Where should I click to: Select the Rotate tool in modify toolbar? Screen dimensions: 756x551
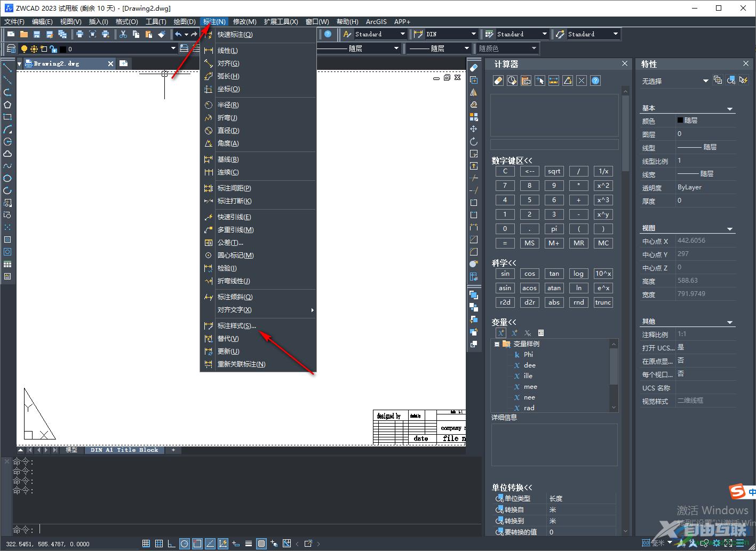coord(473,141)
